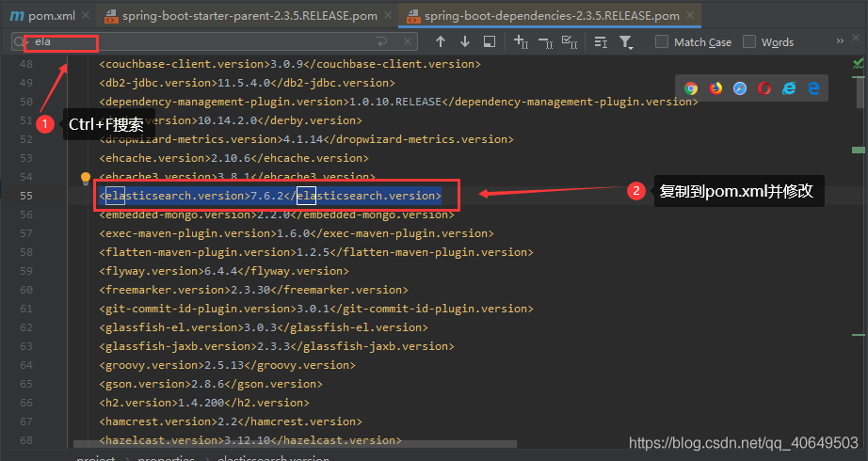Click the h2.version 1.4.200 line

coord(204,403)
